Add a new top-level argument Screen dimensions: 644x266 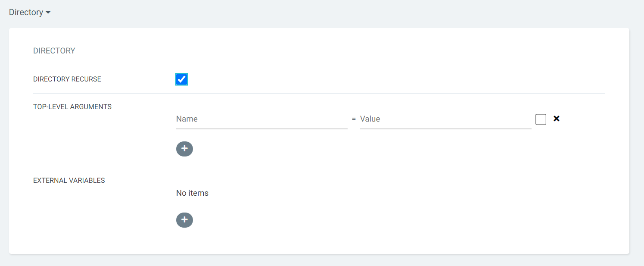pyautogui.click(x=184, y=149)
